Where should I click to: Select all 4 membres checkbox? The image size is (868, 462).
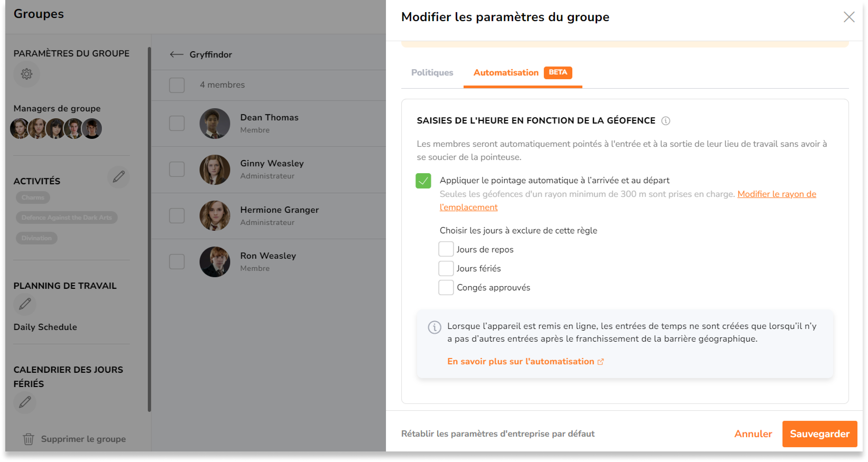pos(177,85)
